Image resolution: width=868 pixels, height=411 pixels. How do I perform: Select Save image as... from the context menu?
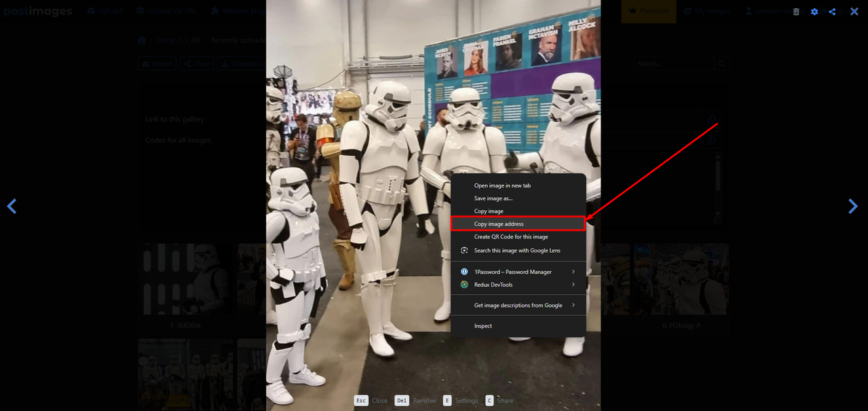point(518,198)
